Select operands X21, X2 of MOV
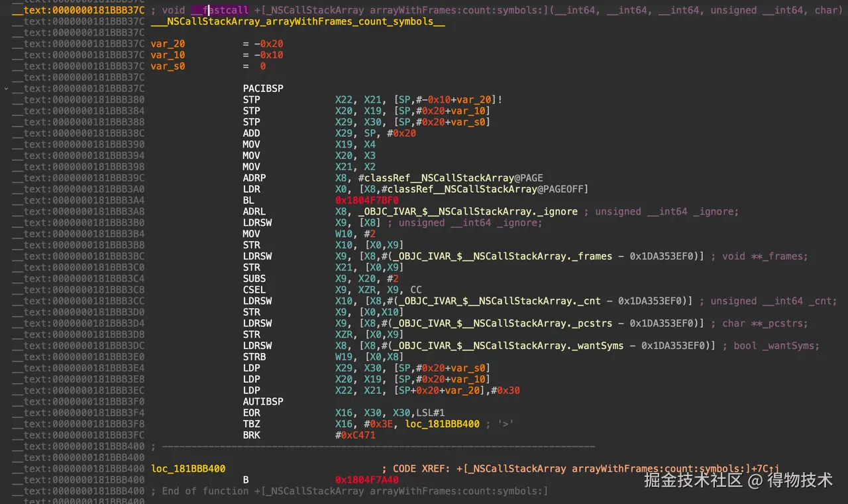This screenshot has height=504, width=848. tap(355, 166)
